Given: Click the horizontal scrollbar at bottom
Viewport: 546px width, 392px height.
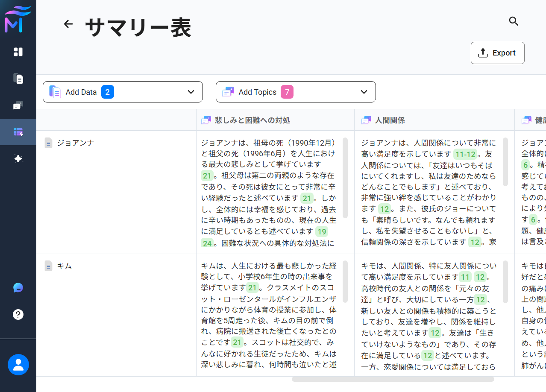Looking at the screenshot, I should [393, 379].
